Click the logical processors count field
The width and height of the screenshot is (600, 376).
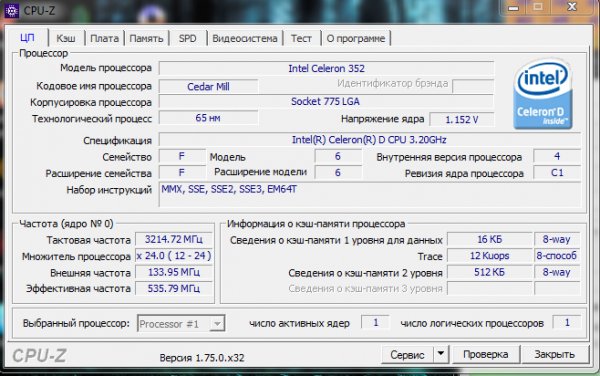coord(567,322)
